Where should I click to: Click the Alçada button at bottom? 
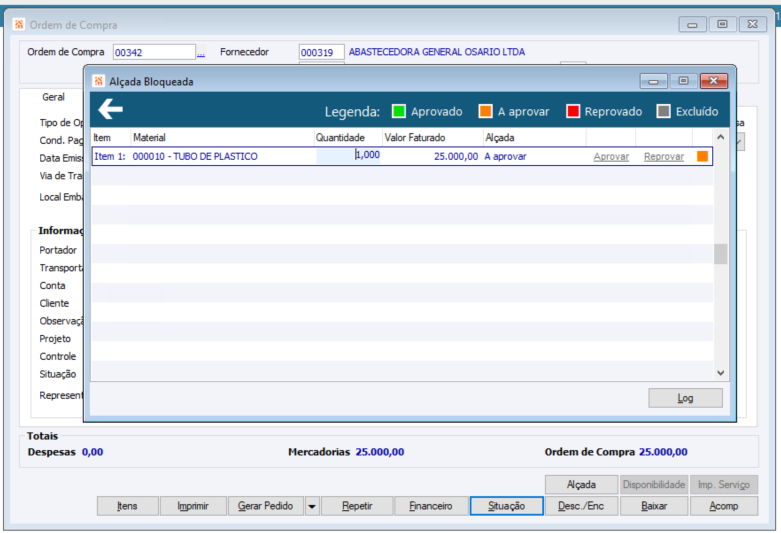pos(581,484)
